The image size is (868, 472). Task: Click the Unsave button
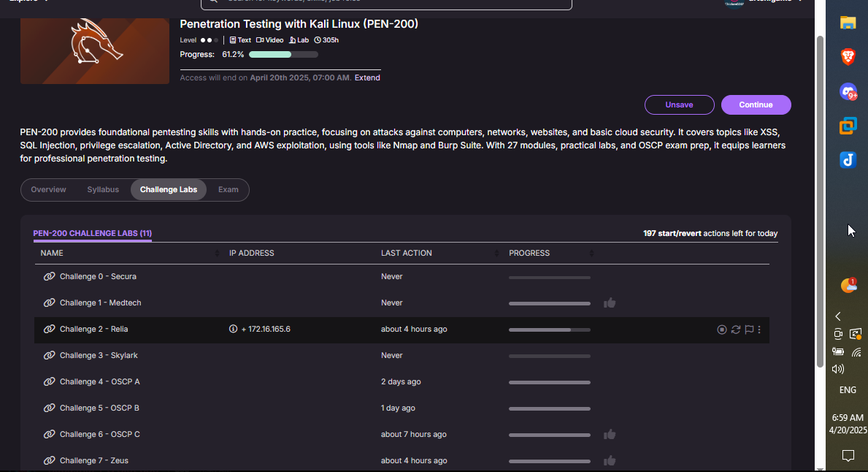679,104
